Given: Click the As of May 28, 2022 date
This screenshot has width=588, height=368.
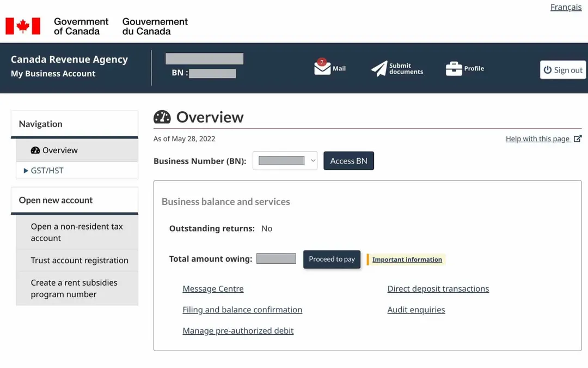Looking at the screenshot, I should coord(184,139).
